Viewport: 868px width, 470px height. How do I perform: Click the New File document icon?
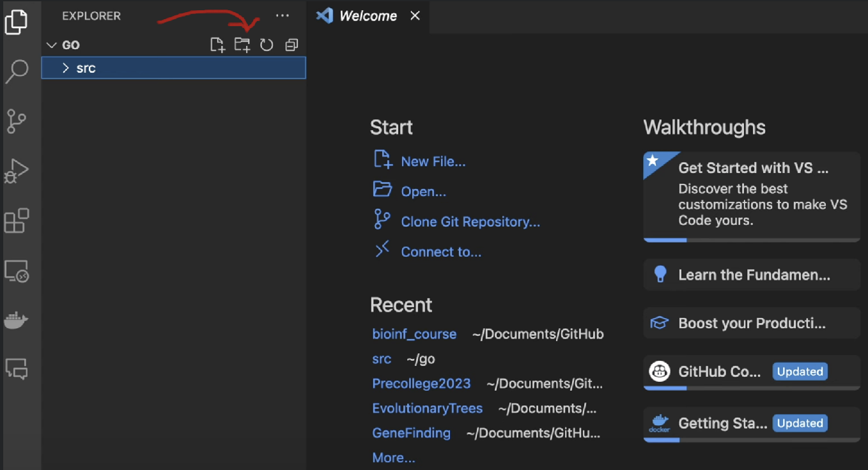[x=382, y=160]
